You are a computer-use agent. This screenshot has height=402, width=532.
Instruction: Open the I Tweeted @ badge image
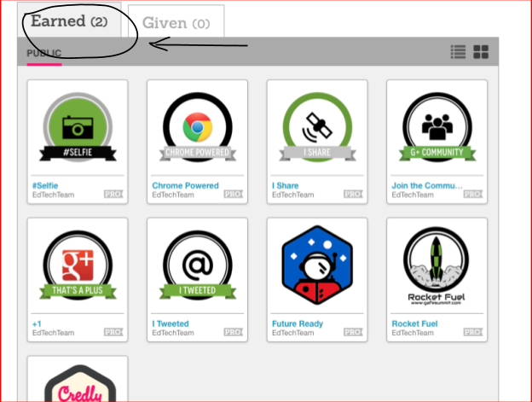pos(198,265)
